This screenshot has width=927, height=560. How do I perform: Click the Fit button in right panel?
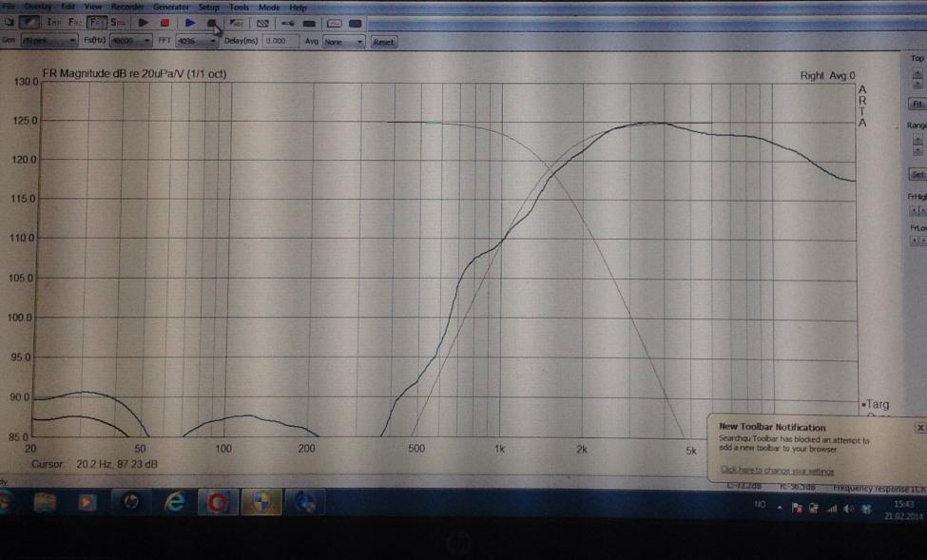[x=917, y=104]
